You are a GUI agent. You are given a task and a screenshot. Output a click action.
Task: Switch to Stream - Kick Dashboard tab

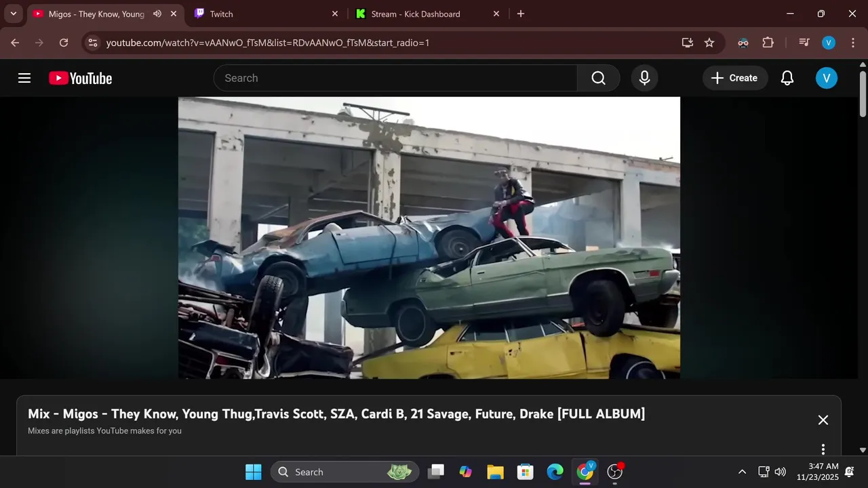coord(426,14)
